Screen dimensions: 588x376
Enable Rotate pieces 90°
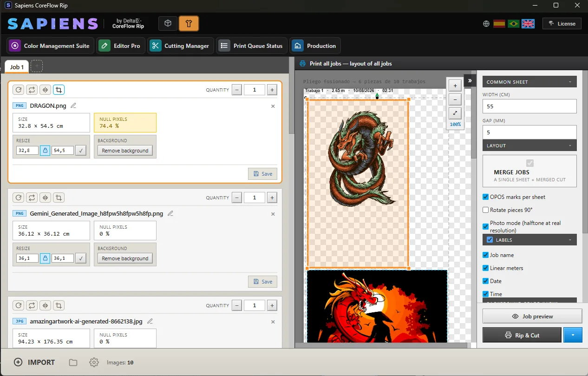click(486, 210)
